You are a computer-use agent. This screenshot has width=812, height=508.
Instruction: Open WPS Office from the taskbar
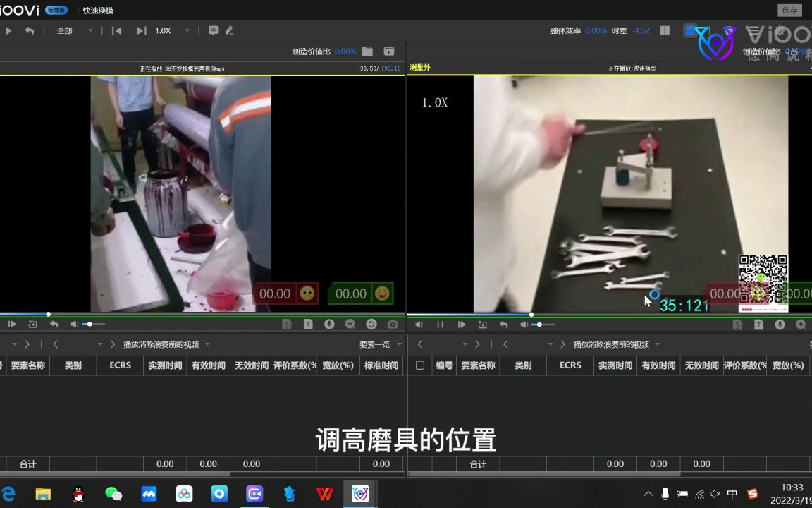[x=324, y=494]
